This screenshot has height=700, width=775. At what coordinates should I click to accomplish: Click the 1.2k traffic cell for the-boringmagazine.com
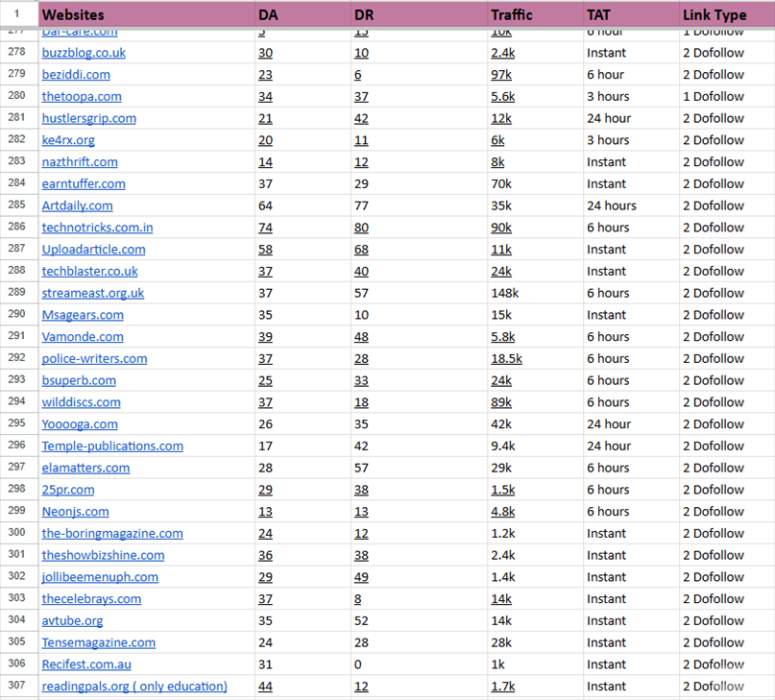point(535,534)
